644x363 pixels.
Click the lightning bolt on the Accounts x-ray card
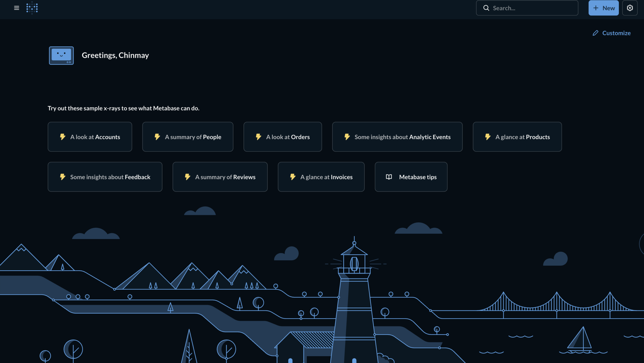tap(63, 137)
